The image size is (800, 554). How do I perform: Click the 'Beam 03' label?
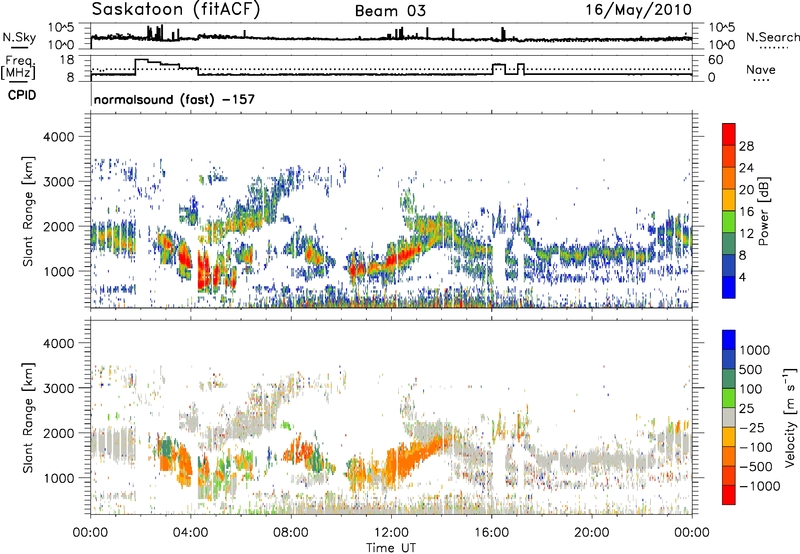click(390, 11)
